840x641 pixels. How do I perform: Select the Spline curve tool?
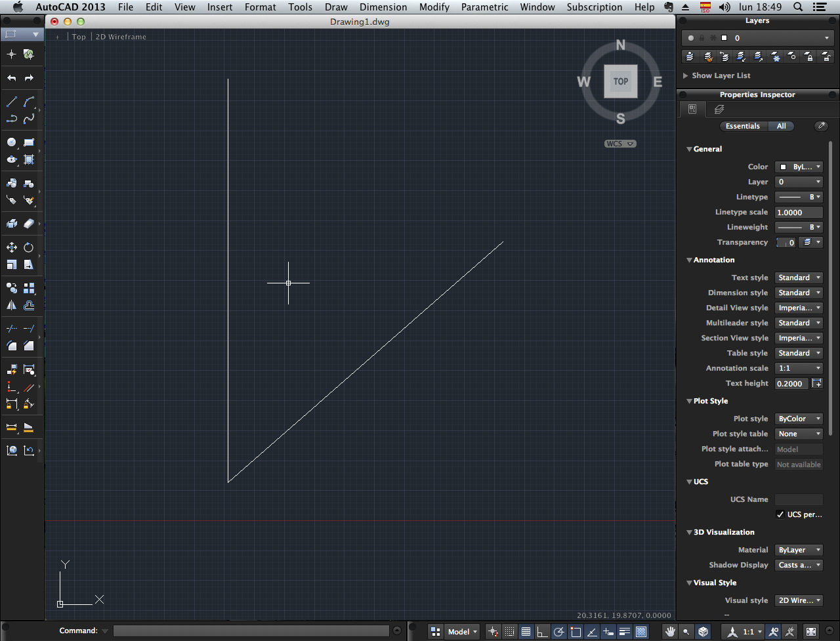[x=29, y=119]
